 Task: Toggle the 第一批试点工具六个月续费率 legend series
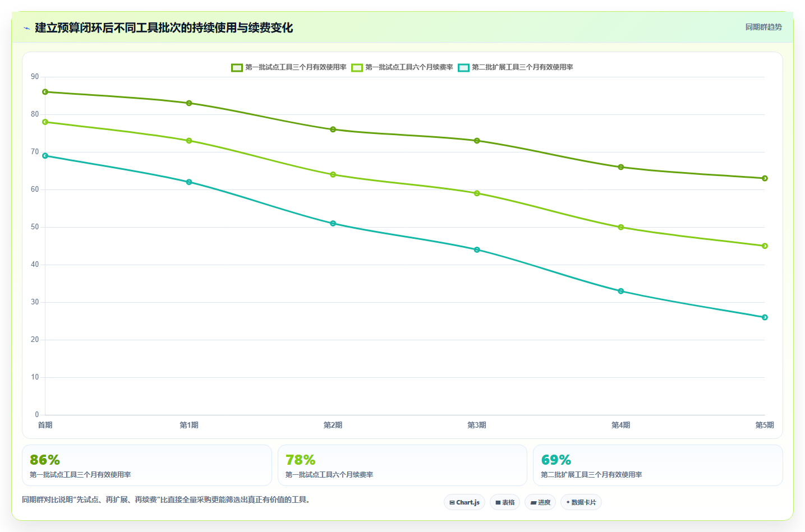(x=402, y=67)
